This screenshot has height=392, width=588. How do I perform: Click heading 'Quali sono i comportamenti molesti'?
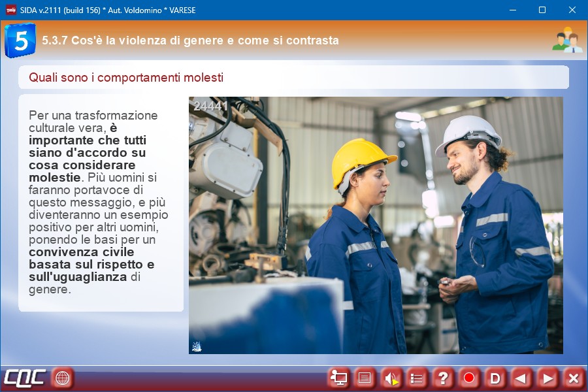tap(126, 78)
